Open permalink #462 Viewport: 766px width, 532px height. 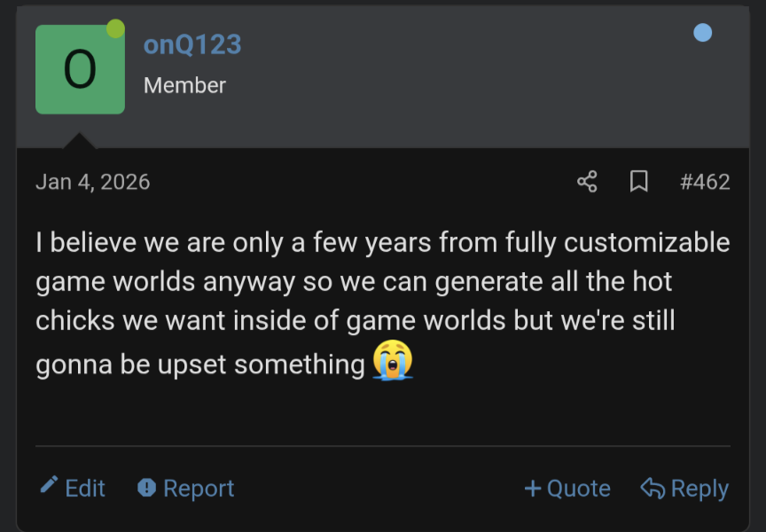pos(706,181)
